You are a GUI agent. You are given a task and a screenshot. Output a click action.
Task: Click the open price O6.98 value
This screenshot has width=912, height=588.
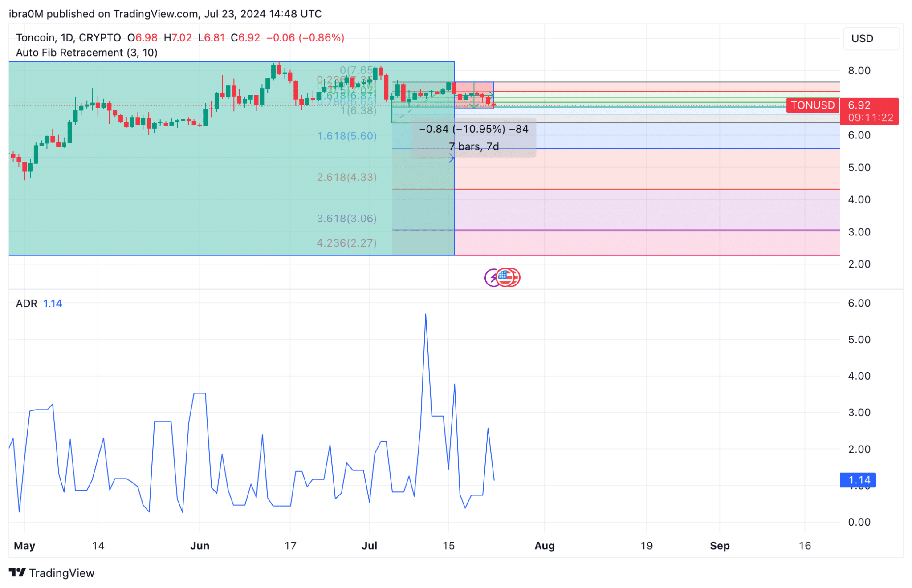pyautogui.click(x=142, y=38)
